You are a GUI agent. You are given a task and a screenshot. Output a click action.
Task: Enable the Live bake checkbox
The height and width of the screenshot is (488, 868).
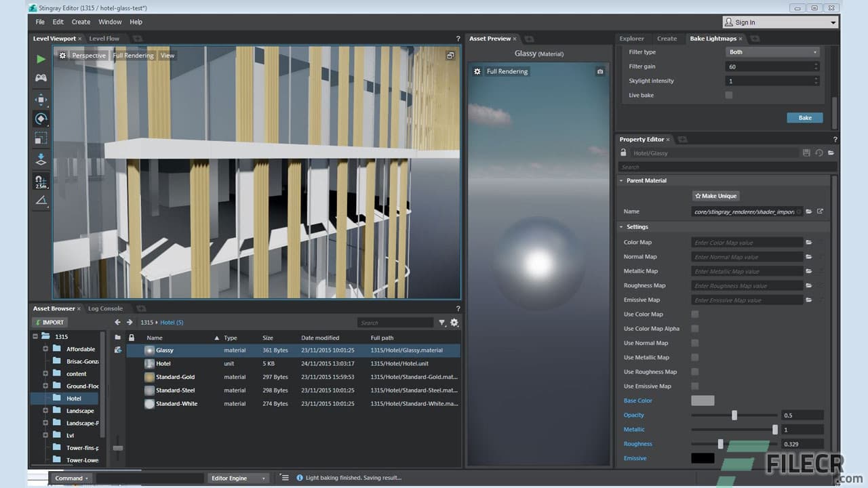729,95
